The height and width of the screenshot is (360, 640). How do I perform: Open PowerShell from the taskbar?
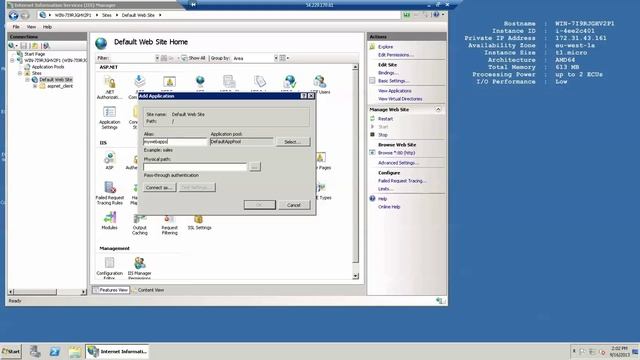pos(55,351)
